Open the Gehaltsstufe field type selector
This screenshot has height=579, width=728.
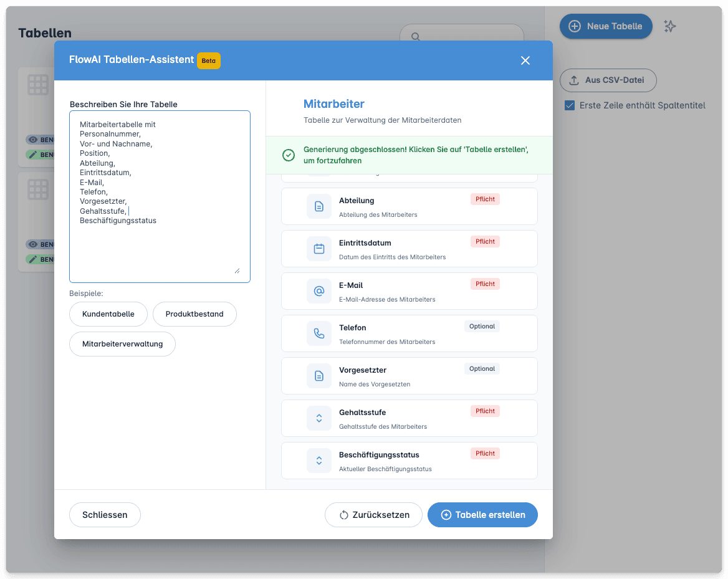318,418
